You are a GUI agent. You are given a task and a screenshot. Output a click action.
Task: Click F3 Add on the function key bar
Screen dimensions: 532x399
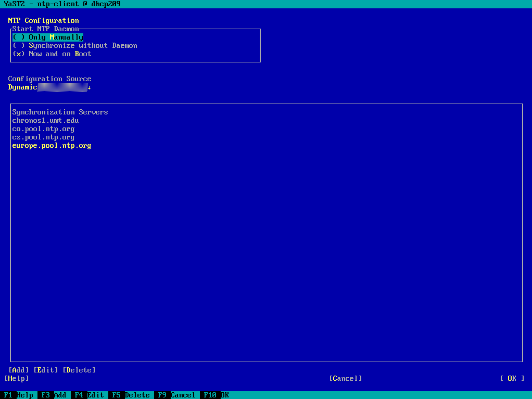click(54, 395)
